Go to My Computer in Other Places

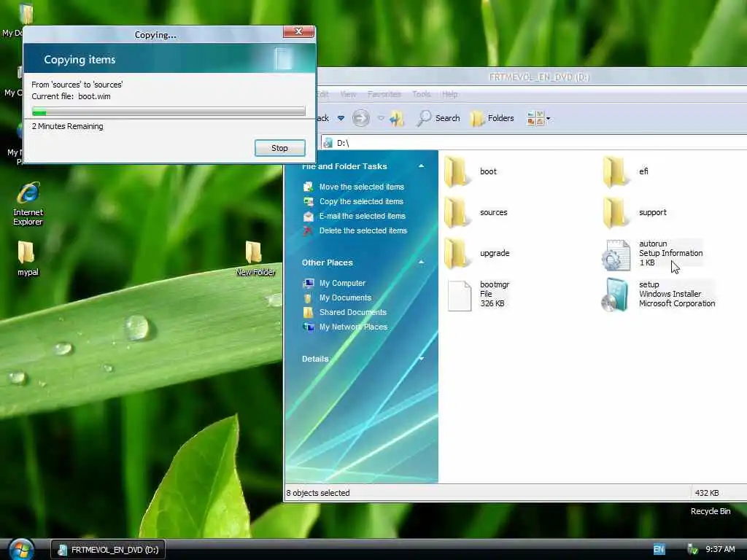tap(342, 283)
